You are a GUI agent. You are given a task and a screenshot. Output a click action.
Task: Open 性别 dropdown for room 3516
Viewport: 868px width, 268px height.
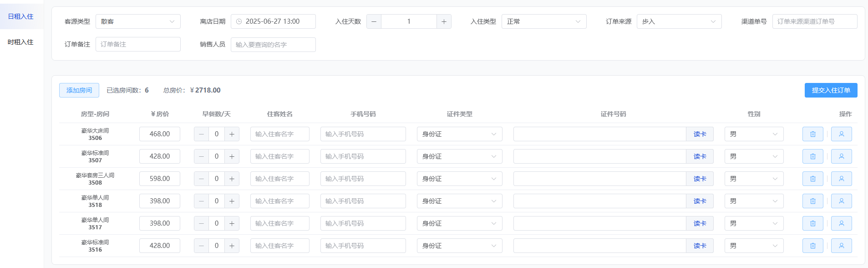(x=754, y=246)
